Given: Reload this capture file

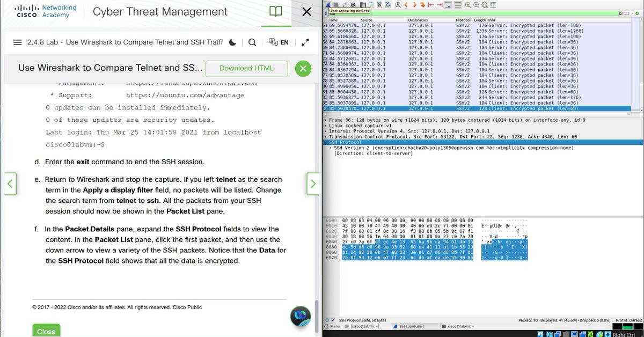Looking at the screenshot, I should (388, 5).
